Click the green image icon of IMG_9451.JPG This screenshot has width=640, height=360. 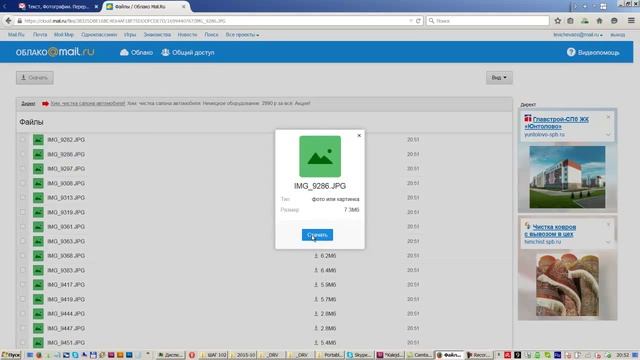[38, 342]
